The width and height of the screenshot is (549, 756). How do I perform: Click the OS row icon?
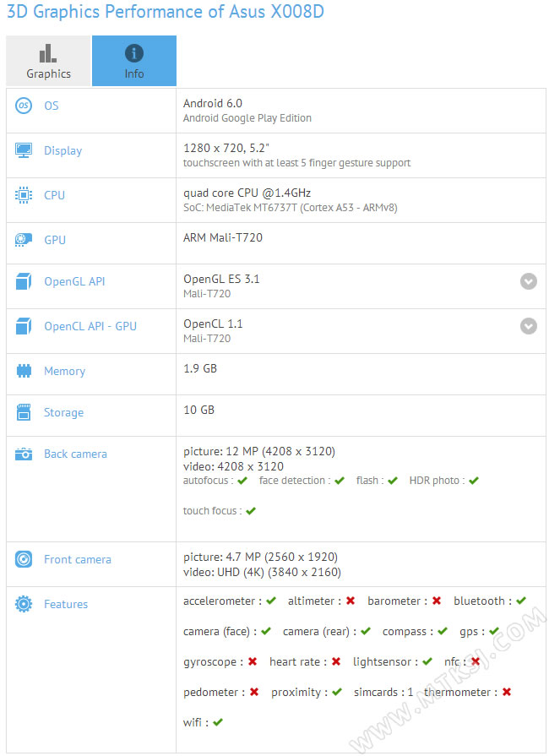[24, 106]
